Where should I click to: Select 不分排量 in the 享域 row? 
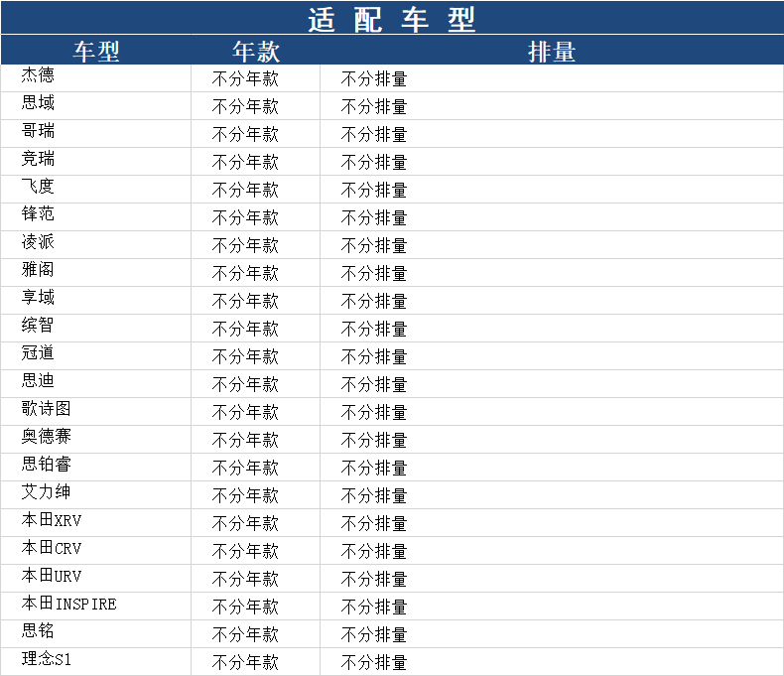click(374, 302)
